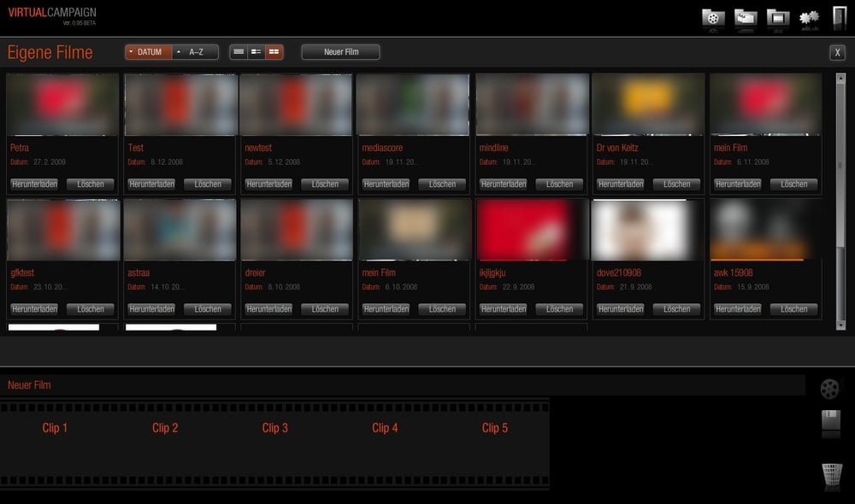The image size is (855, 504).
Task: Open the dove210908 film thumbnail
Action: [x=648, y=230]
